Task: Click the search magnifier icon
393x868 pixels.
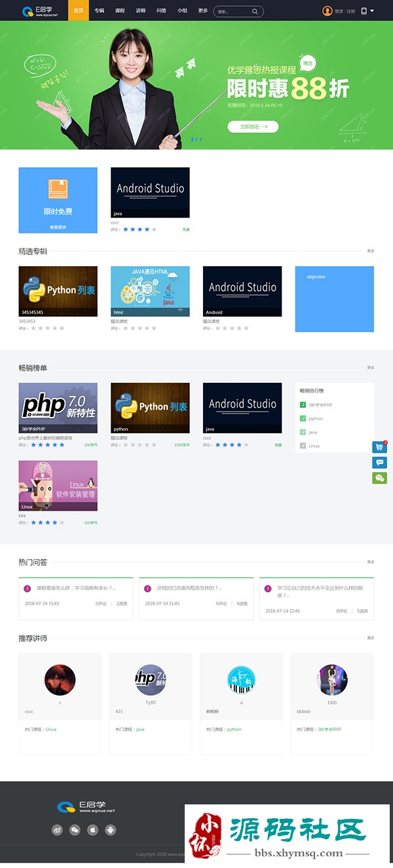Action: click(255, 11)
